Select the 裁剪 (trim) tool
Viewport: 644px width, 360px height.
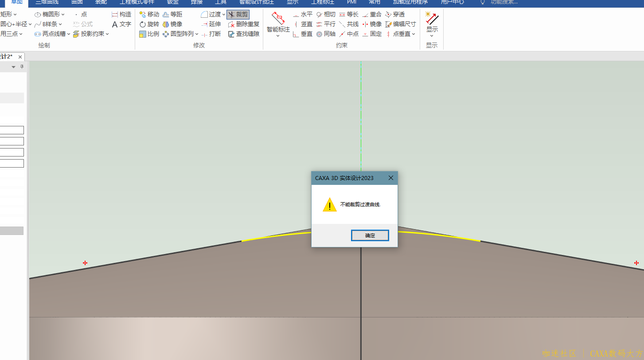point(238,15)
